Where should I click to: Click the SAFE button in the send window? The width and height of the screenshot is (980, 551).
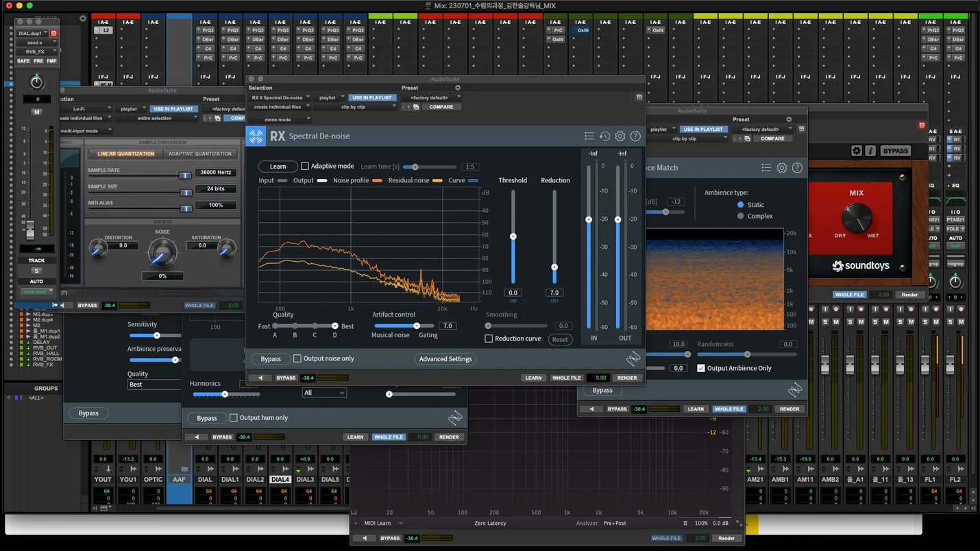23,61
